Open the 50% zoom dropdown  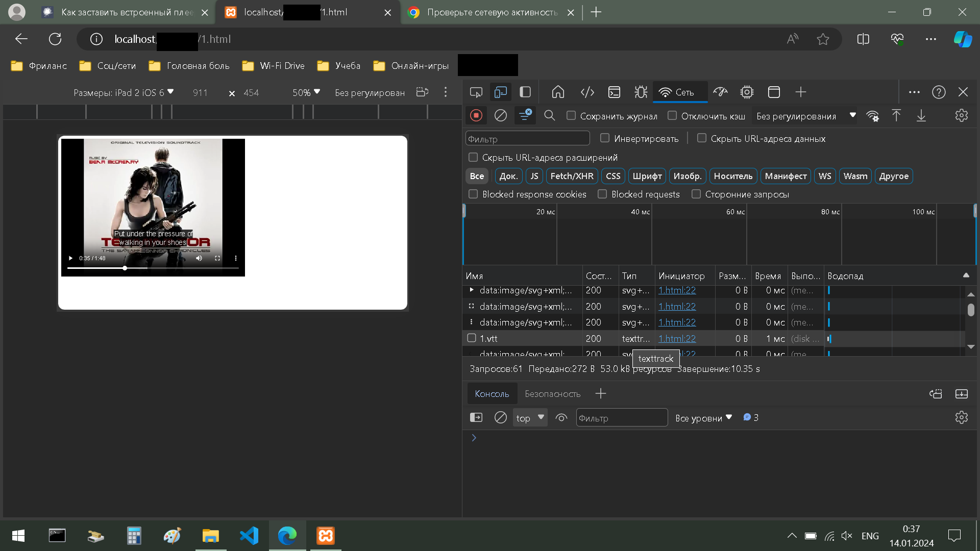(306, 93)
